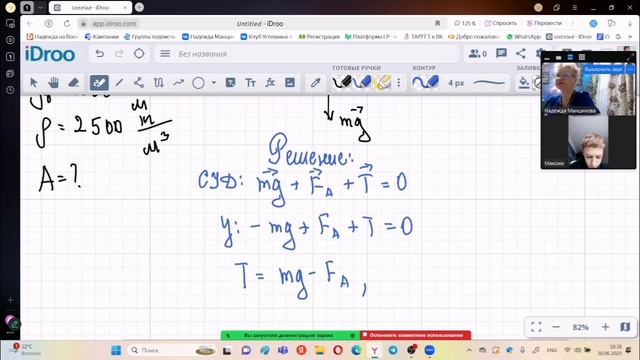Select the curve path tool
Screen dimensions: 640x360
click(x=158, y=83)
